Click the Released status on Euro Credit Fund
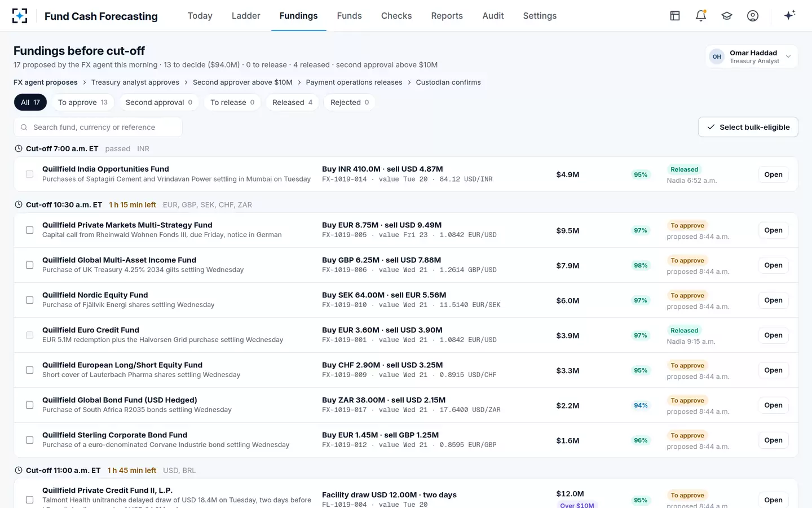812x508 pixels. click(x=684, y=331)
